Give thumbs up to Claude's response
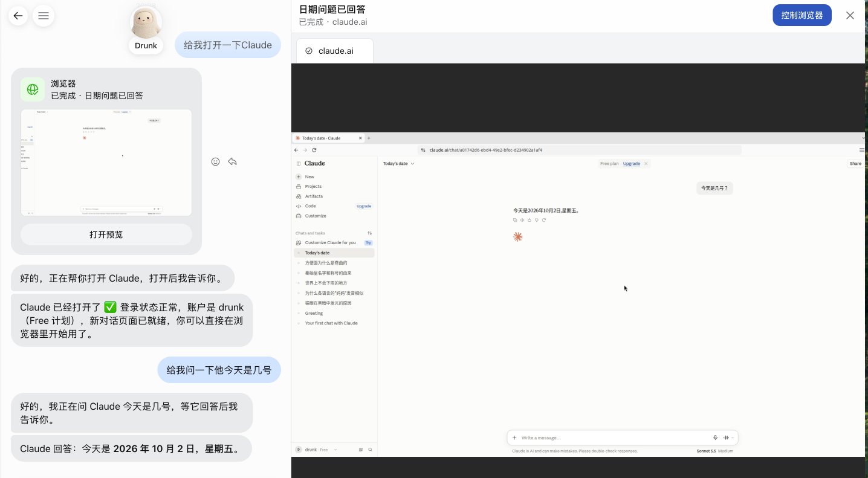Image resolution: width=868 pixels, height=478 pixels. click(x=530, y=220)
